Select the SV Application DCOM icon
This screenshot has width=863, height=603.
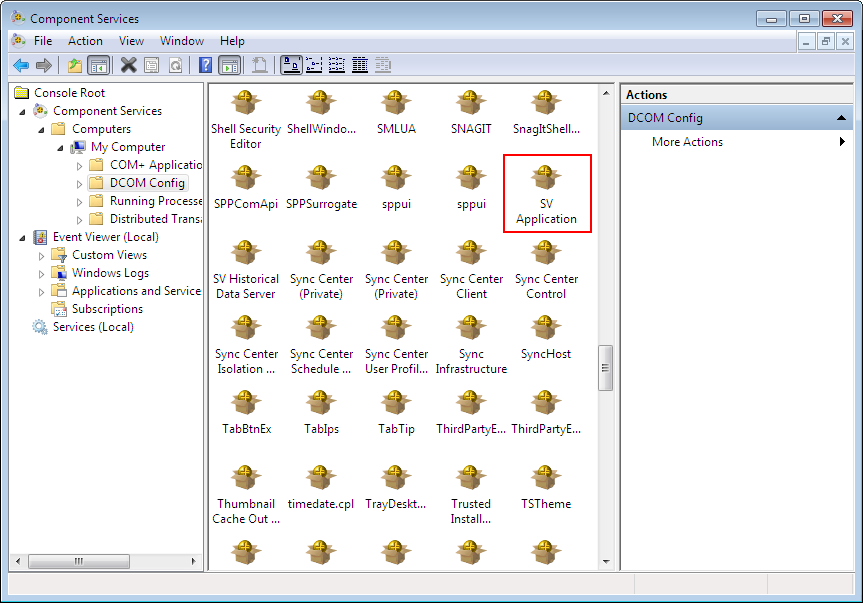coord(546,180)
